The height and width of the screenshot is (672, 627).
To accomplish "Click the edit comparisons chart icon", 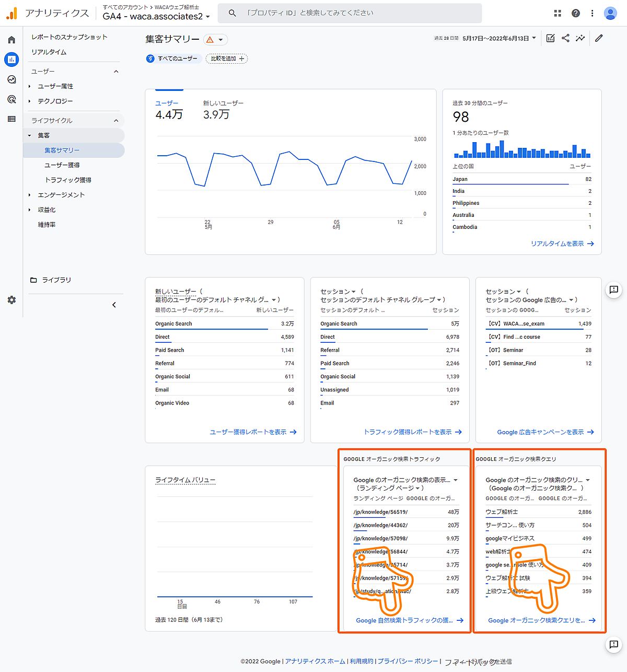I will (550, 38).
